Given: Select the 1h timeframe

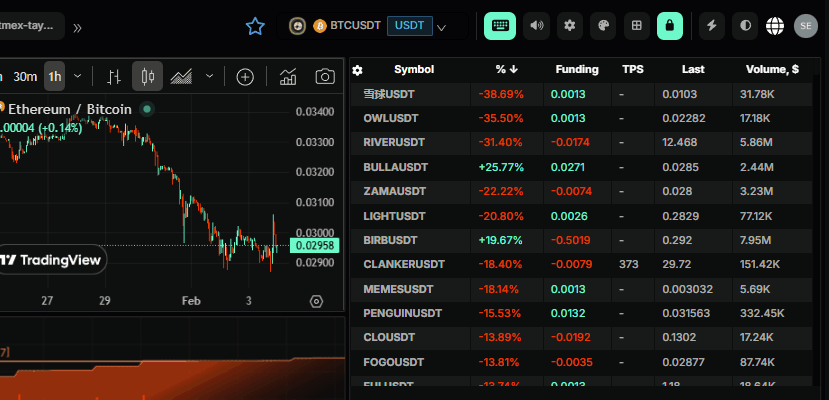Looking at the screenshot, I should [x=54, y=76].
